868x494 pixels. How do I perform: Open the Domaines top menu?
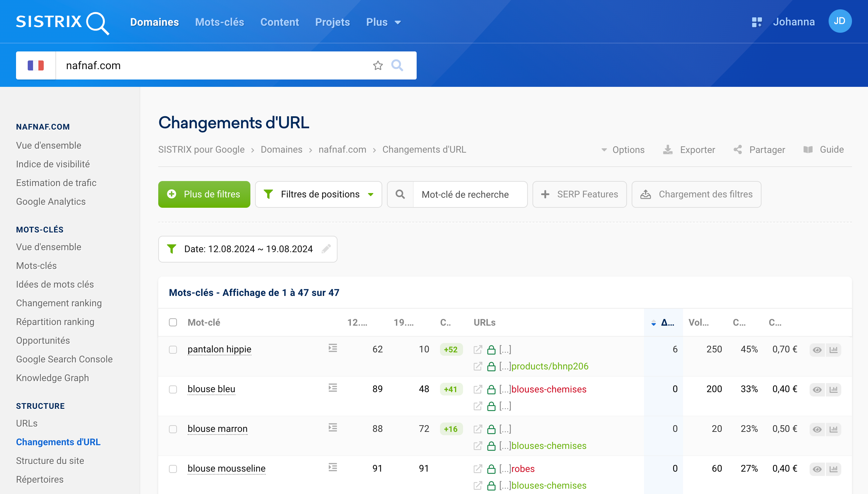[x=154, y=22]
